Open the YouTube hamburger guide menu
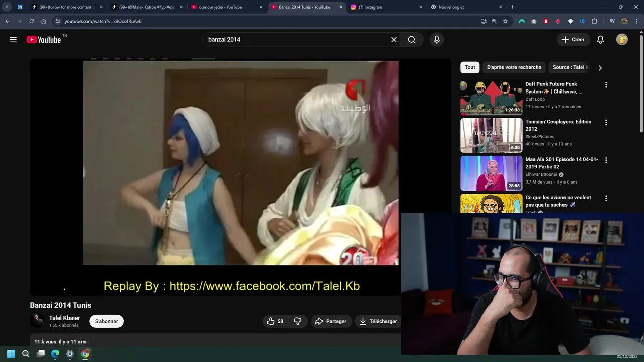 pos(13,40)
